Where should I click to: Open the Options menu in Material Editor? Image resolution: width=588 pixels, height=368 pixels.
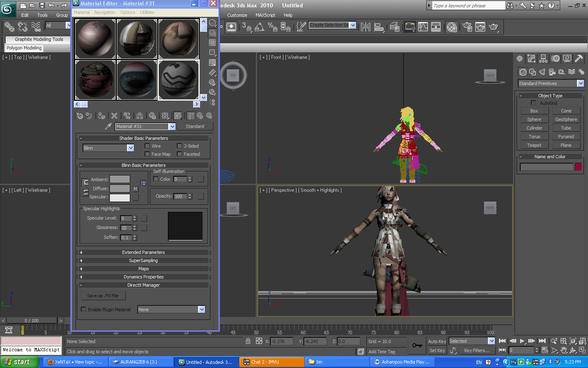[128, 12]
